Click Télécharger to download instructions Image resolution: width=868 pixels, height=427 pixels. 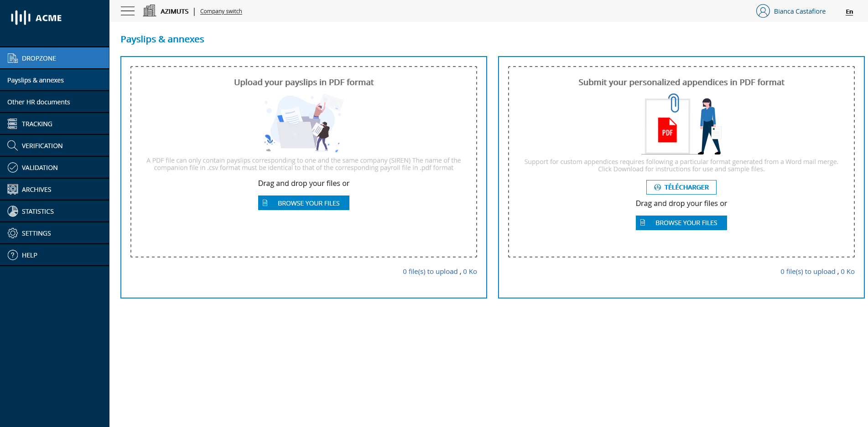point(681,187)
